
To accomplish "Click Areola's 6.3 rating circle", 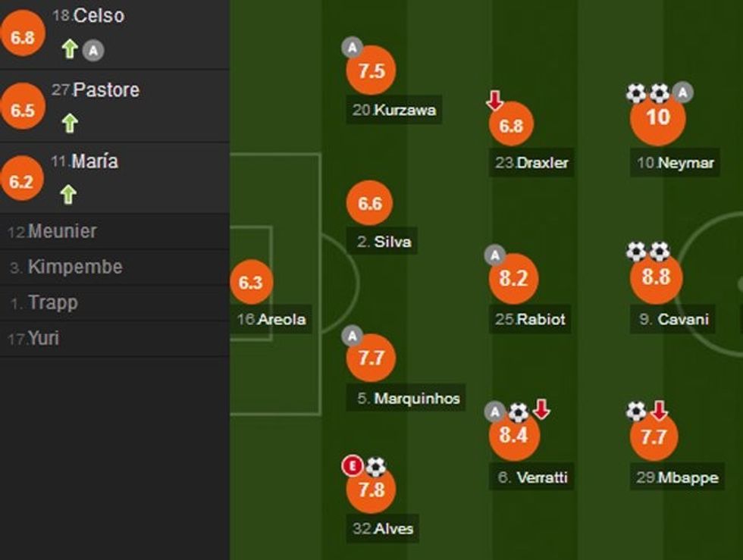I will tap(251, 283).
